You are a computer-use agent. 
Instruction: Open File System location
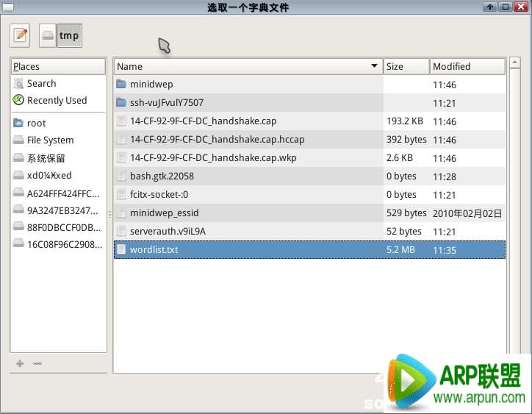(x=58, y=140)
